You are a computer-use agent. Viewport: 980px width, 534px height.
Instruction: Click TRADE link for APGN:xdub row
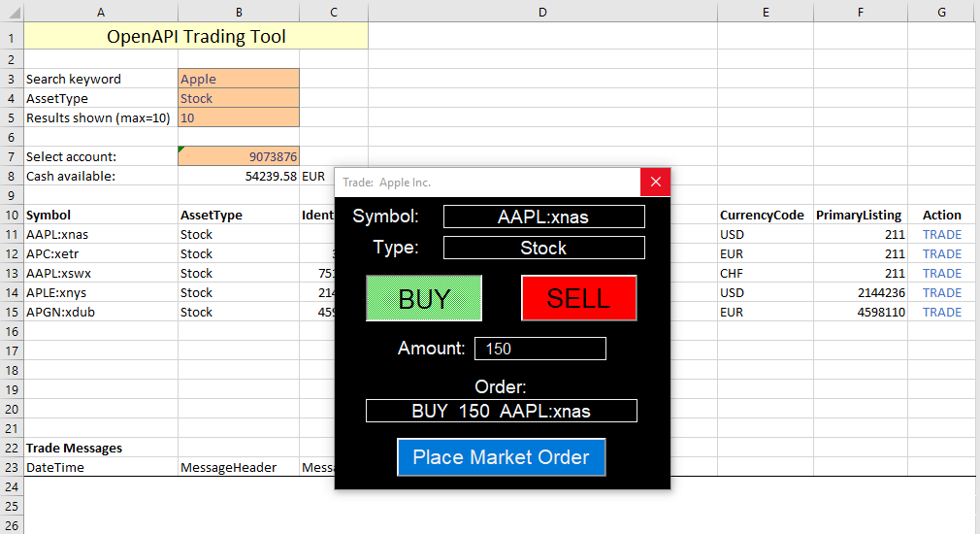tap(941, 312)
